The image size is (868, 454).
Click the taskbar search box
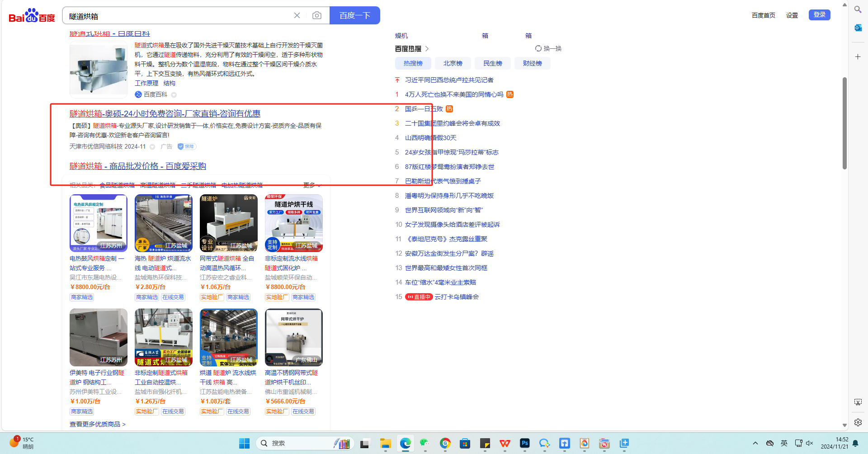[x=305, y=443]
